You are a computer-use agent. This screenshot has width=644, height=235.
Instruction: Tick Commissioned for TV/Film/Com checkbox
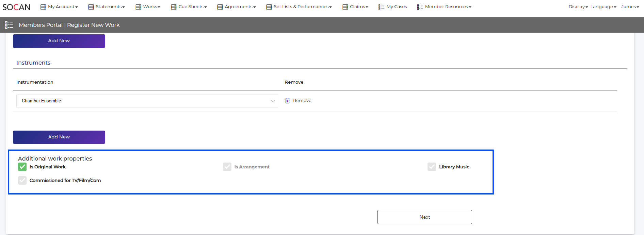click(22, 180)
